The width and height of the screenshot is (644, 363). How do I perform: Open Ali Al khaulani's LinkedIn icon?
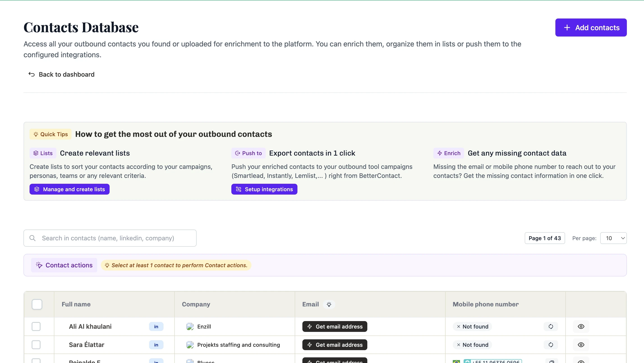coord(156,326)
